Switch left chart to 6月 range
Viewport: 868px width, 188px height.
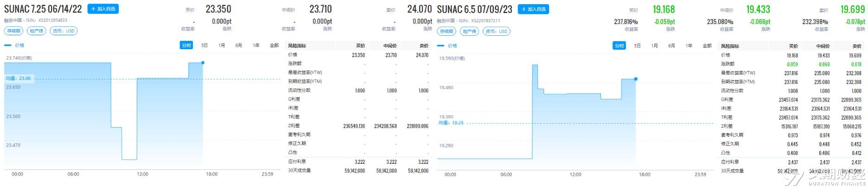pyautogui.click(x=239, y=45)
